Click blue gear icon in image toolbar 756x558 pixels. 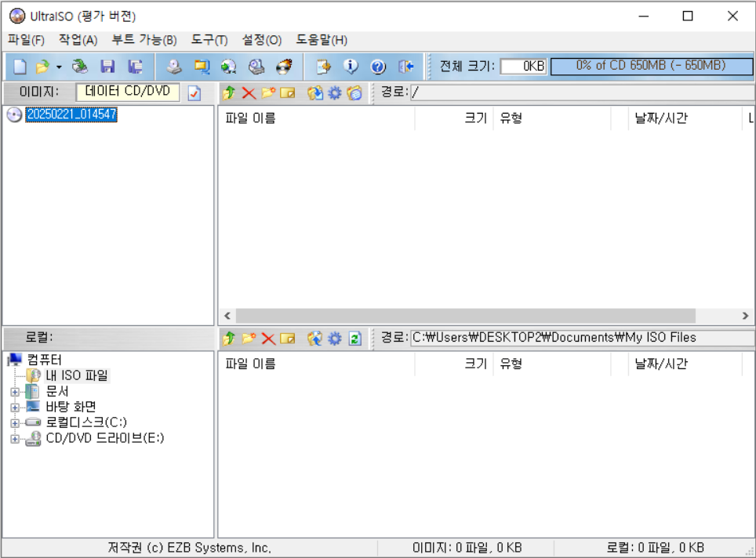click(335, 92)
